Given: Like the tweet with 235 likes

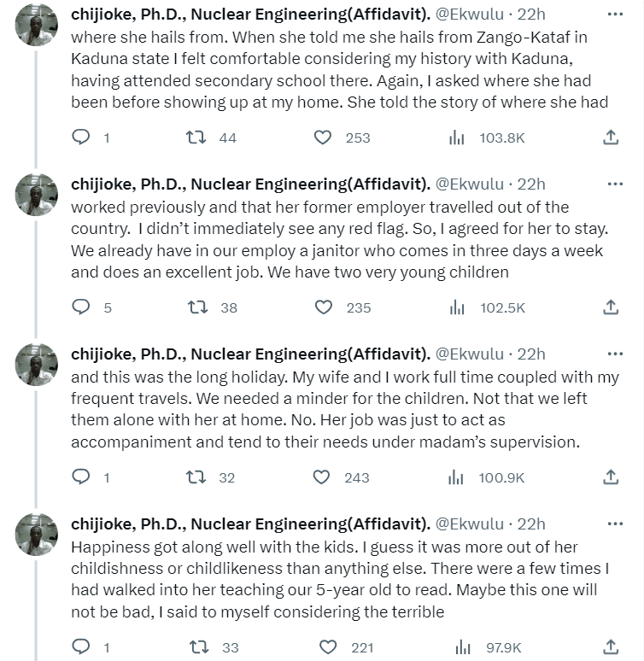Looking at the screenshot, I should pos(323,307).
